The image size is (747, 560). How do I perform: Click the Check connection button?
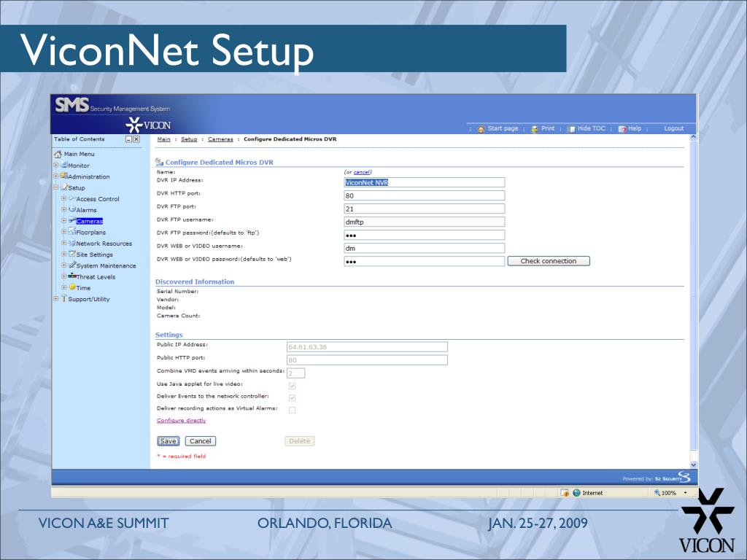[x=549, y=261]
